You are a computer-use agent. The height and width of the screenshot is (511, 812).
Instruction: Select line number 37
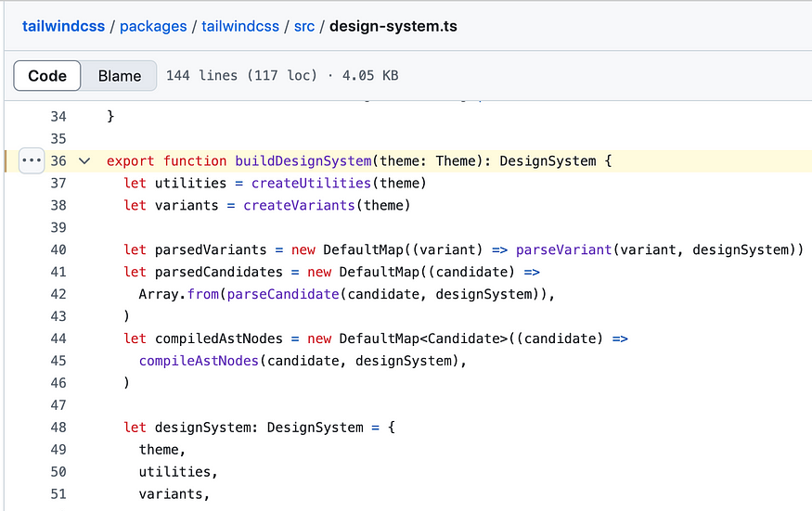(58, 184)
